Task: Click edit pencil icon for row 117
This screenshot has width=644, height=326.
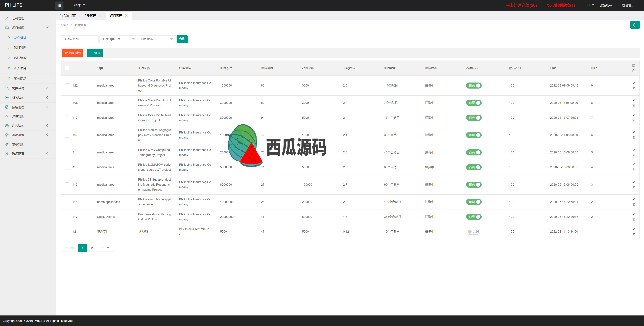Action: (x=634, y=214)
